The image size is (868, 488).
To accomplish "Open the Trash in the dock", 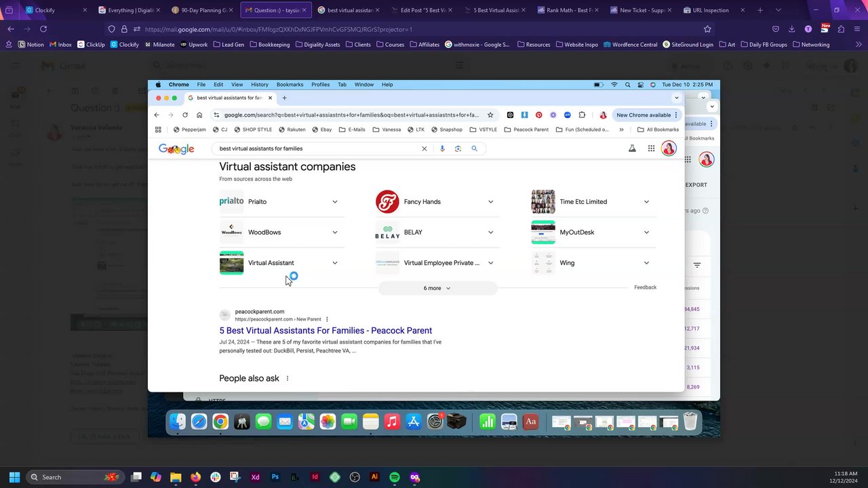I will coord(690,422).
